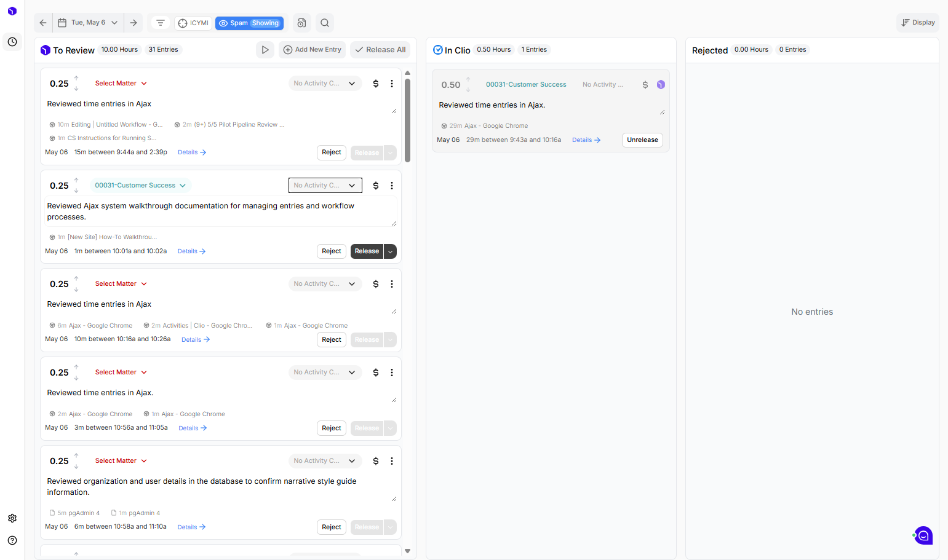Open Details link for 10:56a entry
Screen dimensions: 948x560
click(x=193, y=428)
